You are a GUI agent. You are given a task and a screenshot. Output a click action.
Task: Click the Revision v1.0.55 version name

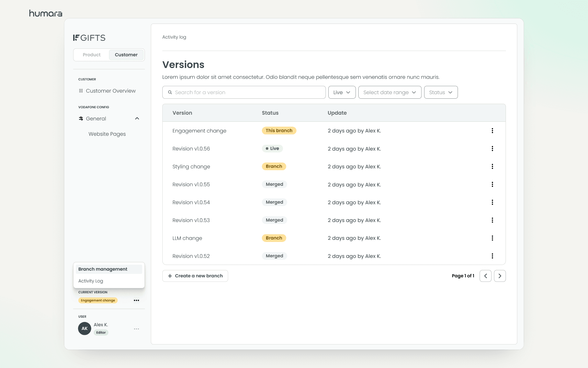click(191, 185)
